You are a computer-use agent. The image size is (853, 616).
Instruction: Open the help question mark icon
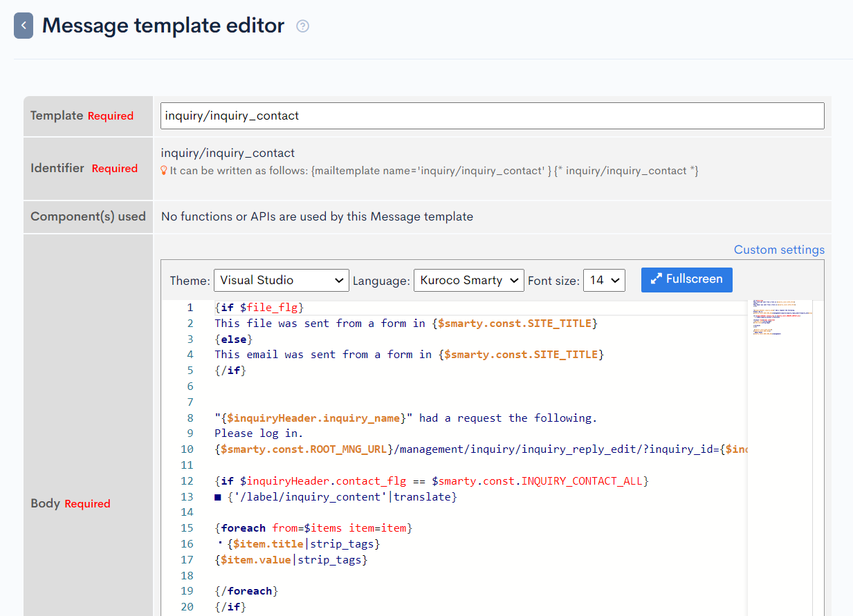point(303,26)
